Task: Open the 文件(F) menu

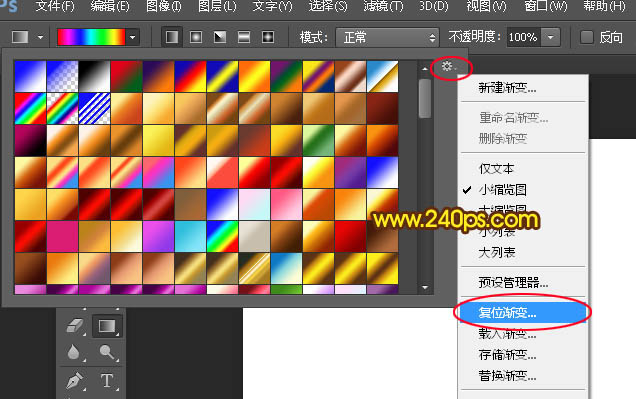Action: click(x=55, y=6)
